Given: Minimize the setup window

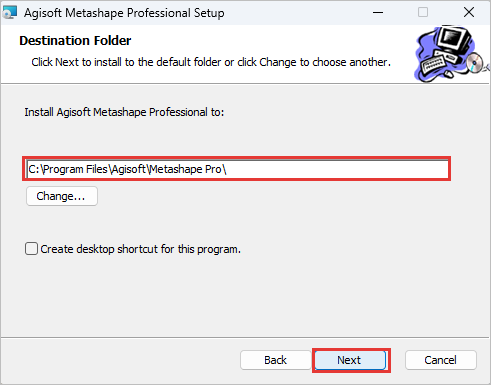Looking at the screenshot, I should point(378,13).
